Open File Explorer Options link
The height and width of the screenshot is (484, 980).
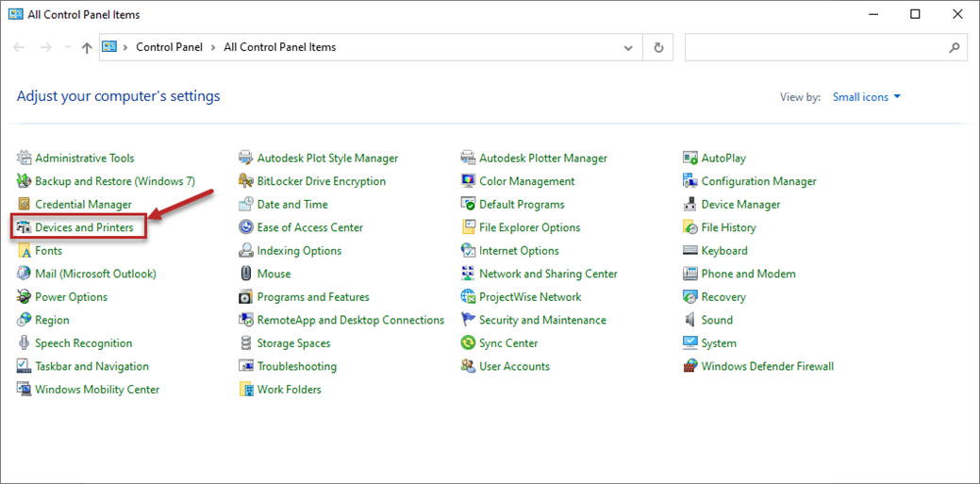point(530,227)
